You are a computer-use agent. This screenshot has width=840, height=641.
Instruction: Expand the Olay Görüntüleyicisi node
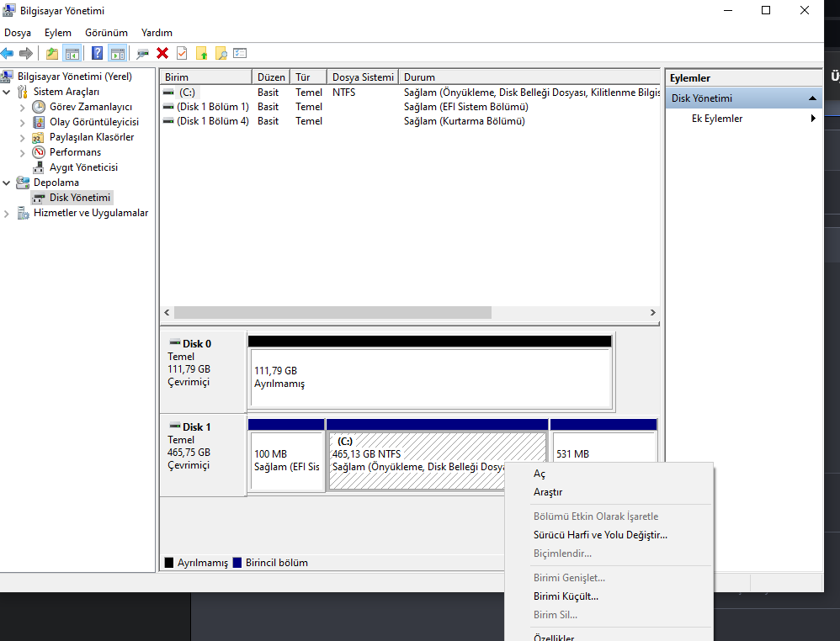point(23,122)
